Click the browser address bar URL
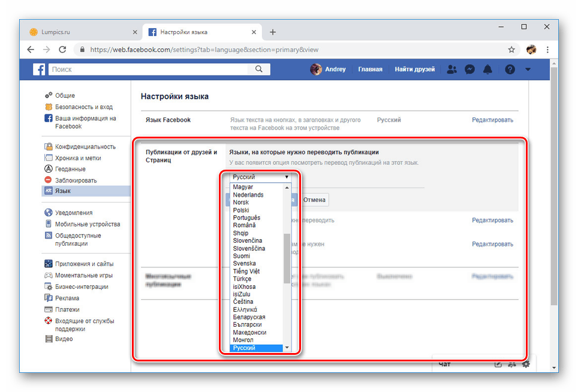 (x=204, y=49)
